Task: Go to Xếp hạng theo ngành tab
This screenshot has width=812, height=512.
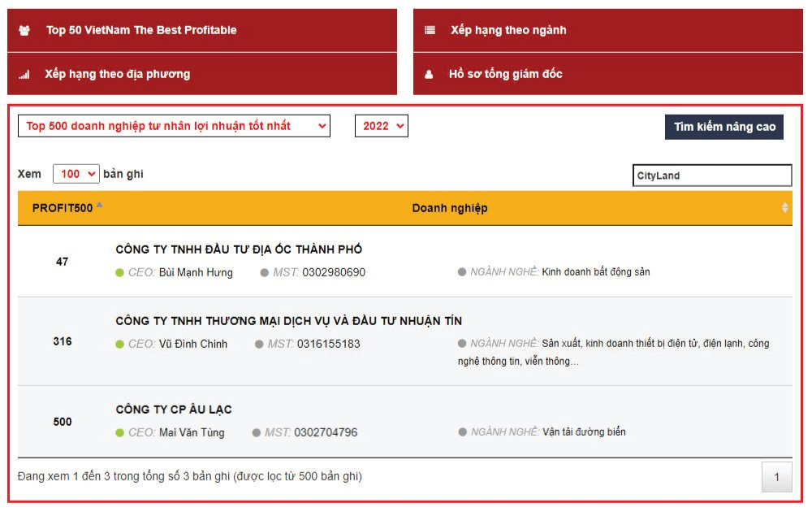Action: (508, 30)
